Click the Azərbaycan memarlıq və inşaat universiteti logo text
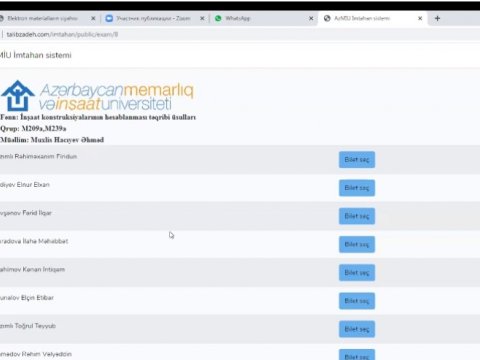The image size is (480, 360). [116, 97]
